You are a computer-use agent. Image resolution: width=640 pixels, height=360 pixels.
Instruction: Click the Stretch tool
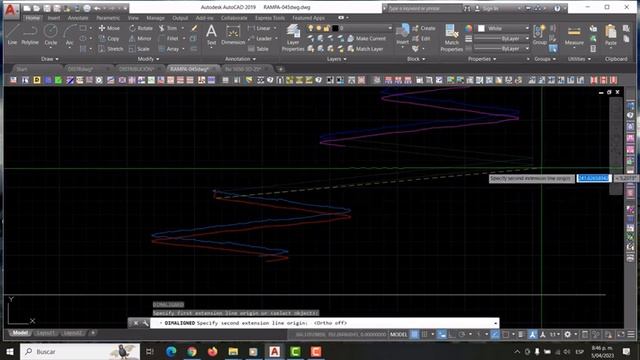[x=111, y=49]
